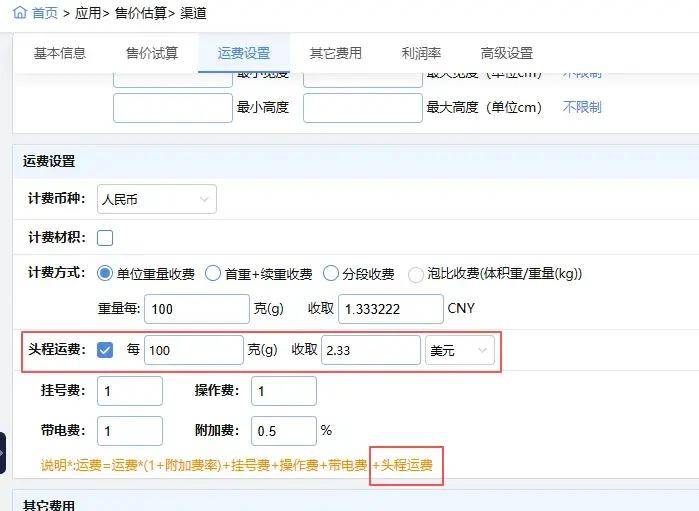
Task: Click 不限制 link beside 最大高度
Action: [x=582, y=107]
